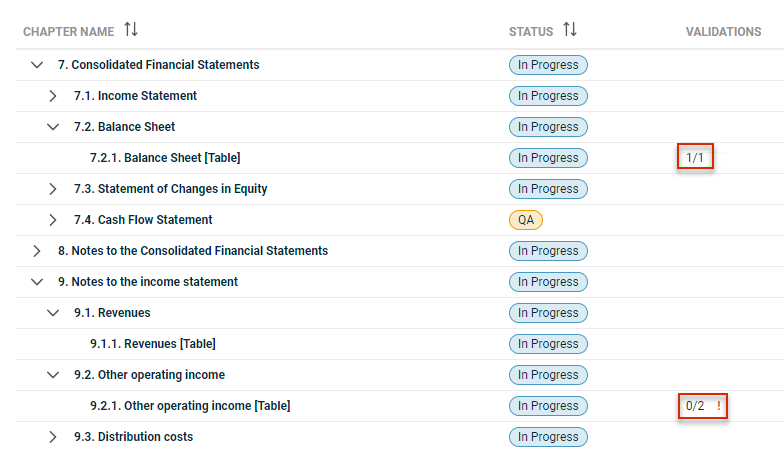Select 9.2.1. Other operating income [Table]
This screenshot has height=452, width=784.
tap(190, 406)
